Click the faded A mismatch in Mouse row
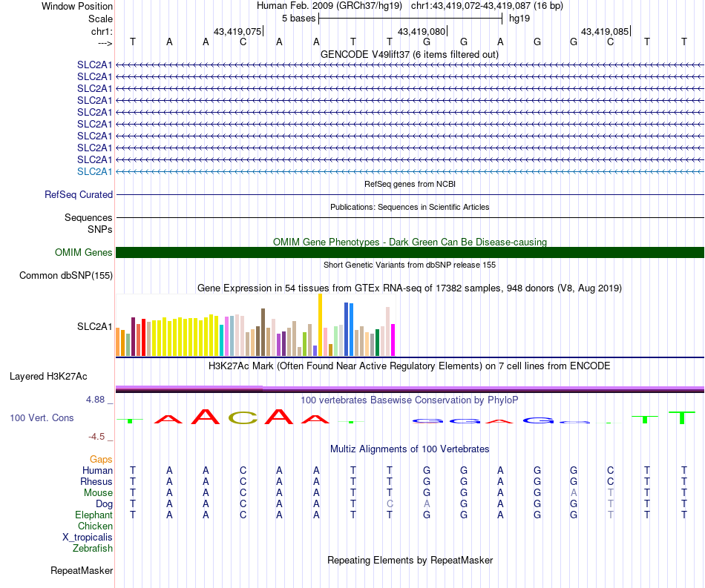This screenshot has height=588, width=705. [574, 493]
